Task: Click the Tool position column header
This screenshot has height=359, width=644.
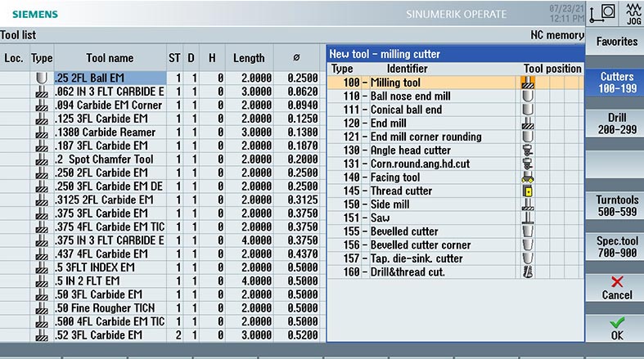Action: [x=552, y=69]
